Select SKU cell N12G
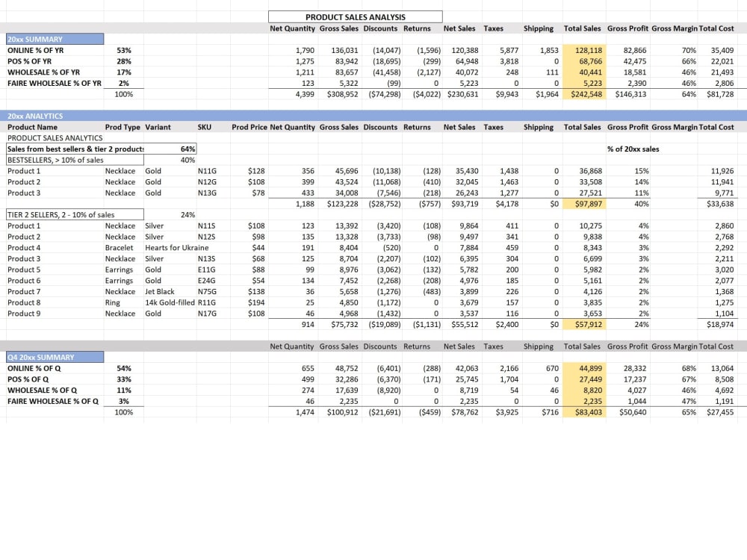747x560 pixels. 207,181
